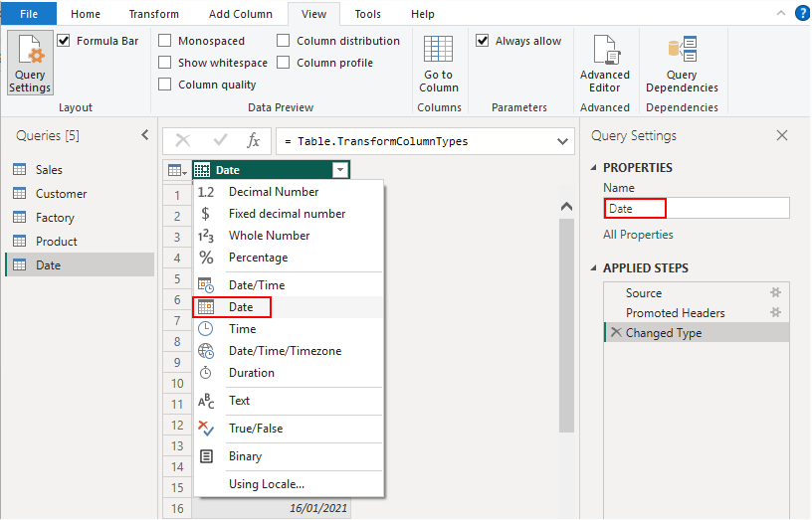
Task: Click the vertical scrollbar thumb in preview
Action: tap(566, 325)
